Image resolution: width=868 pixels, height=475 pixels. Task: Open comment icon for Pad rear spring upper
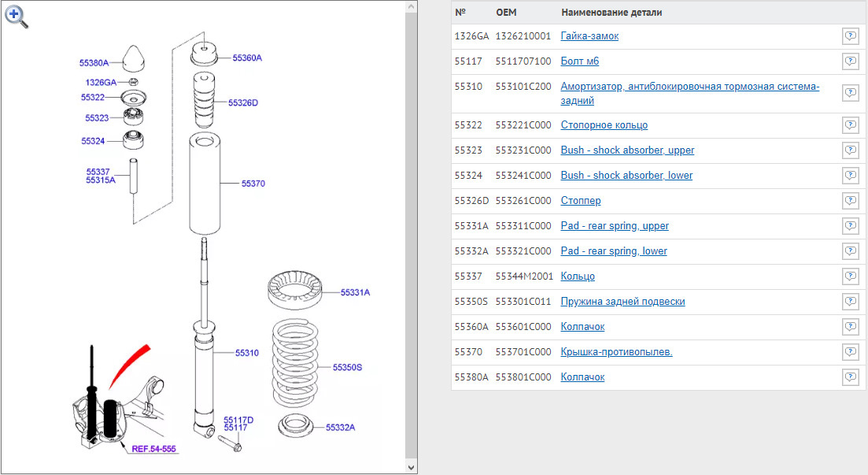tap(850, 226)
